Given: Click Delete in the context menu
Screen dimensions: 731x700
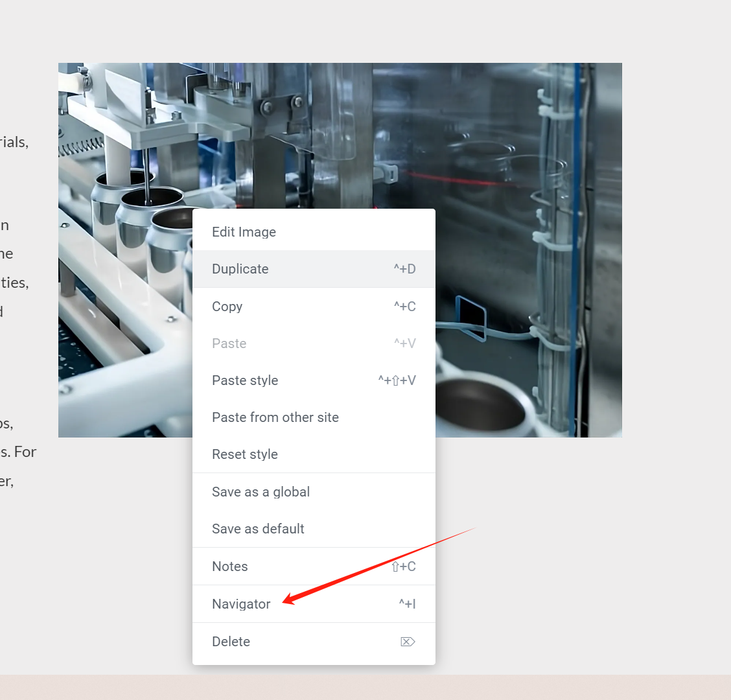Looking at the screenshot, I should click(314, 642).
